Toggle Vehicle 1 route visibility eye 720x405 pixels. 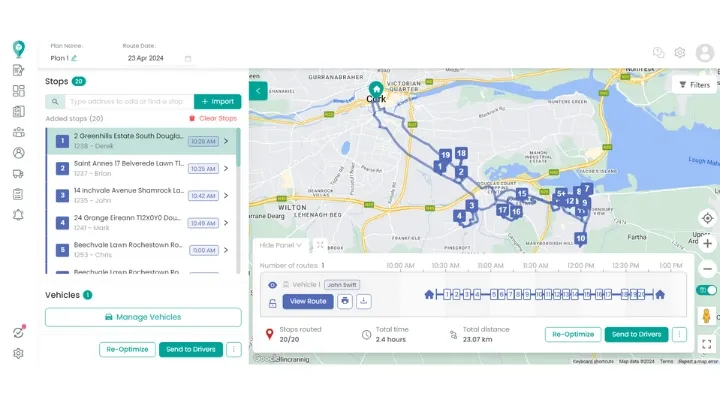(272, 284)
